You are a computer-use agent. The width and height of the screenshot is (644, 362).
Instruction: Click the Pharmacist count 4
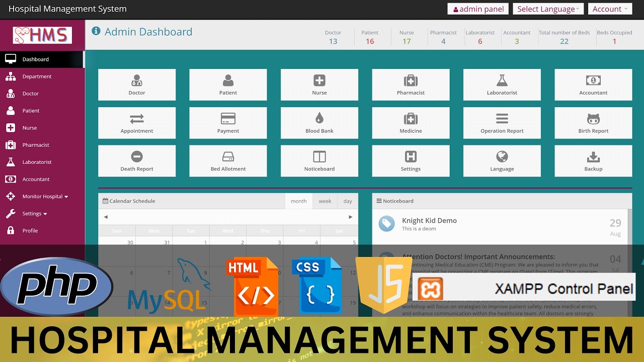click(x=443, y=41)
